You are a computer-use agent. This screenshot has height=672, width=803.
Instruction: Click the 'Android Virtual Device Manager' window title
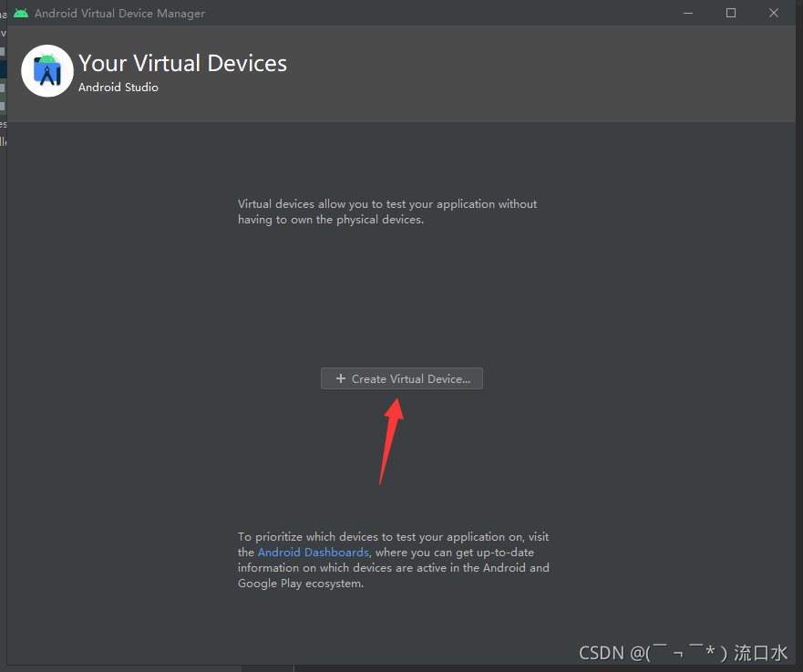pyautogui.click(x=119, y=14)
